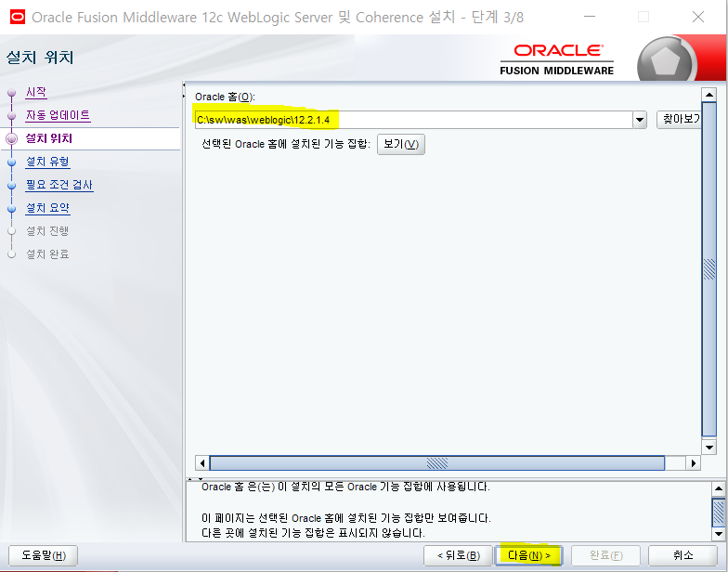Open the Oracle Home path dropdown
This screenshot has width=728, height=572.
pos(639,120)
